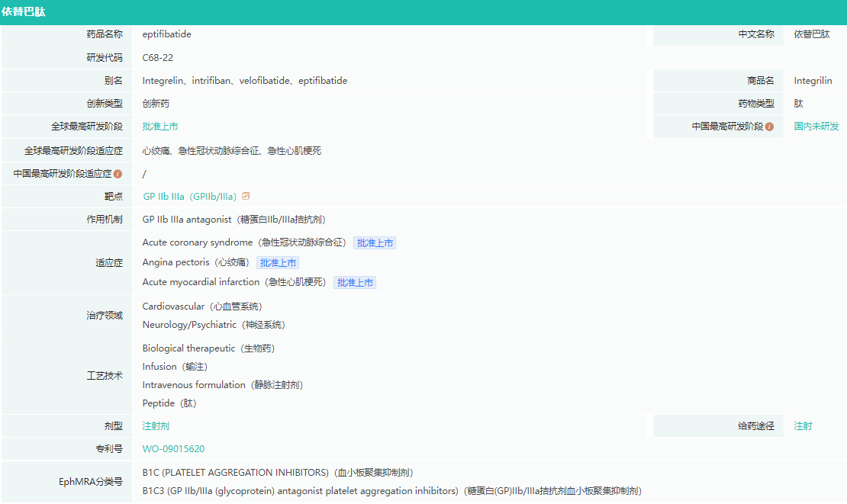
Task: Click innovation type value 创新药
Action: [156, 103]
